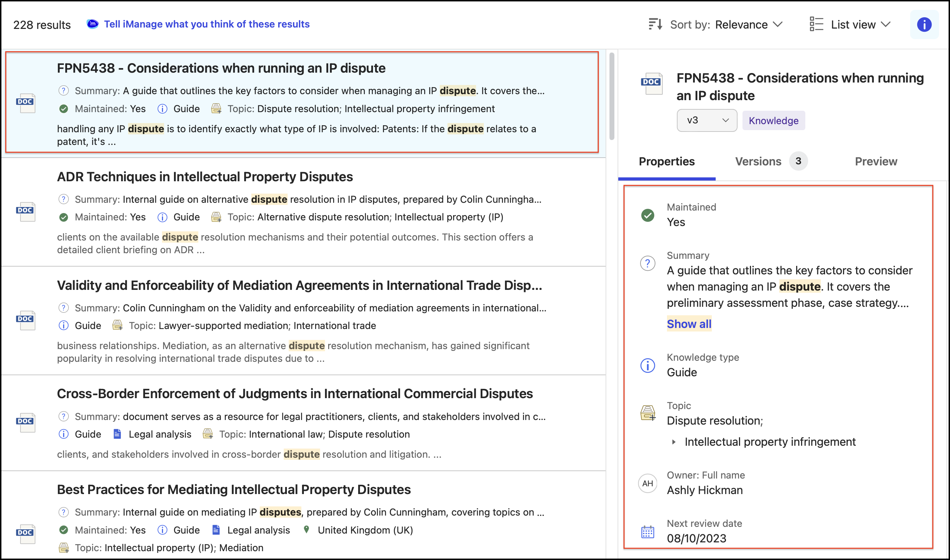This screenshot has width=950, height=560.
Task: Expand the Intellectual property infringement topic
Action: pos(674,442)
